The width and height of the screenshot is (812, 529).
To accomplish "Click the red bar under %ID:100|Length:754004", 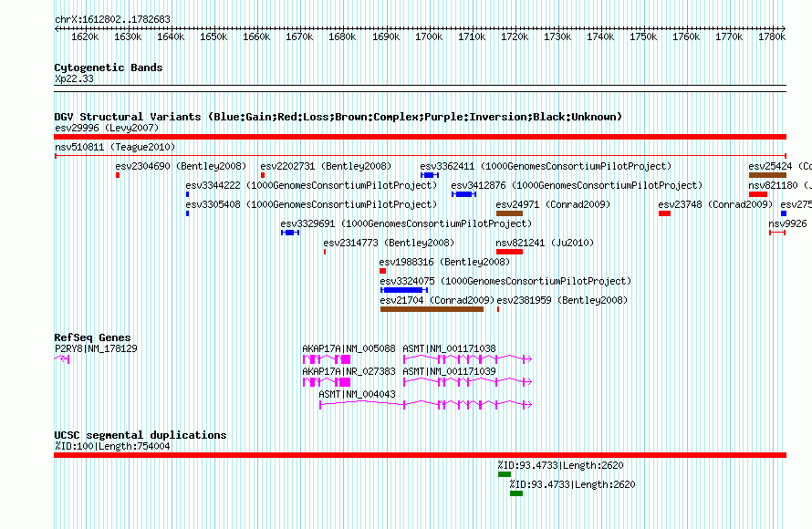I will click(x=421, y=455).
